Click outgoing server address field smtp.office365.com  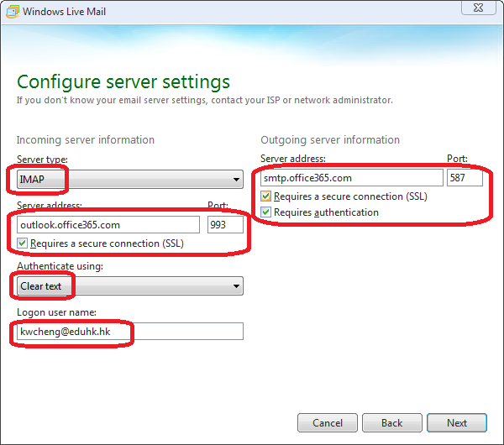pos(352,178)
